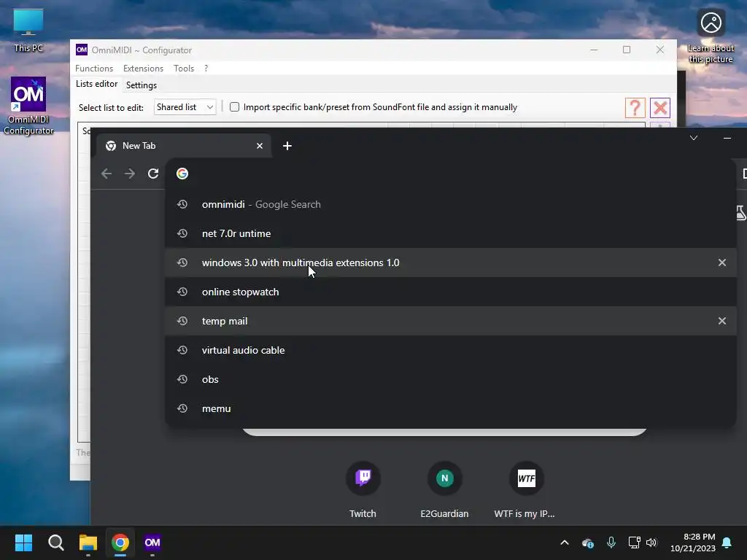
Task: Open network settings tray icon
Action: (634, 542)
